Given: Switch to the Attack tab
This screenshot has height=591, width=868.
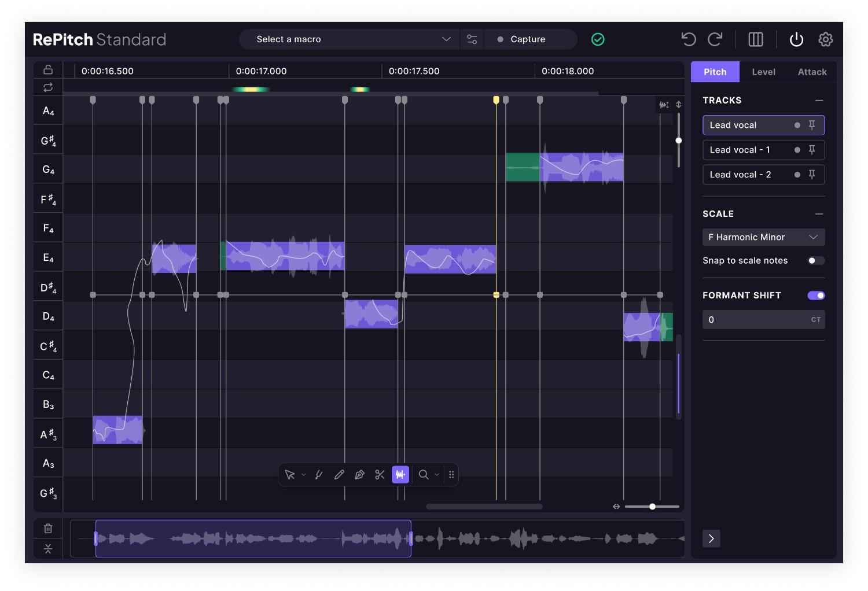Looking at the screenshot, I should [x=811, y=72].
